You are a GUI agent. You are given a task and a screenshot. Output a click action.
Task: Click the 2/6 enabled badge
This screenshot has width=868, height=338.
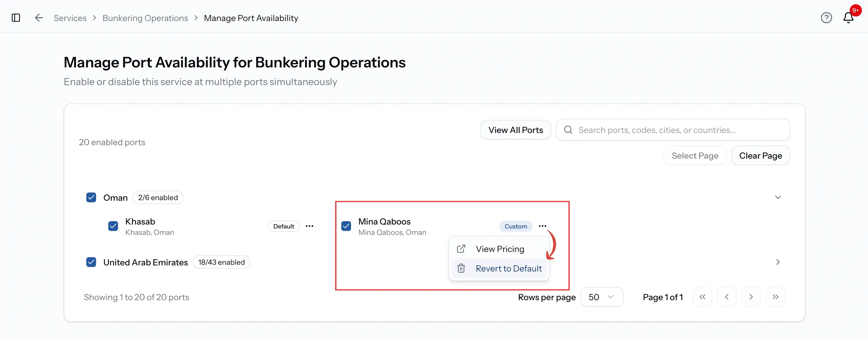pos(158,197)
